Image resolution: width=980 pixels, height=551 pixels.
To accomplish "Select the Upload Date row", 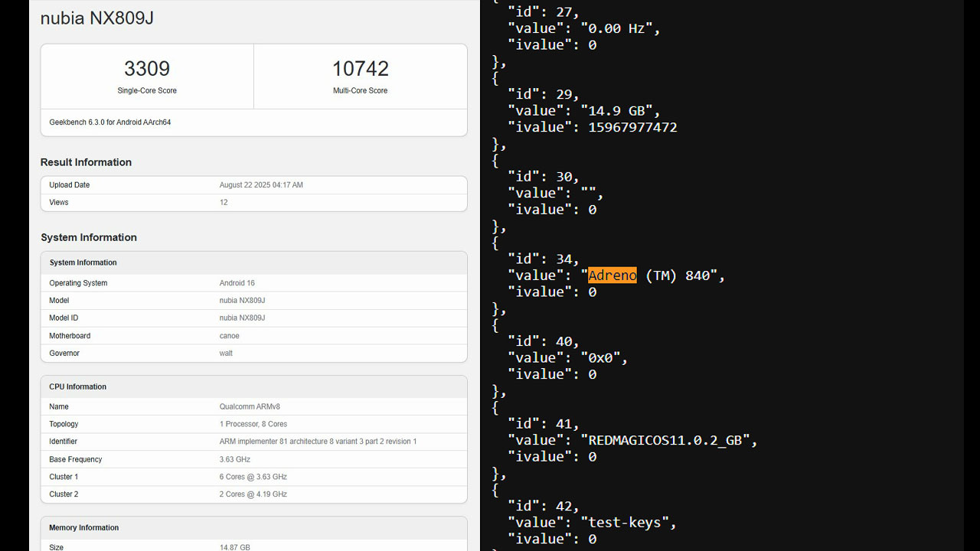I will [x=253, y=185].
